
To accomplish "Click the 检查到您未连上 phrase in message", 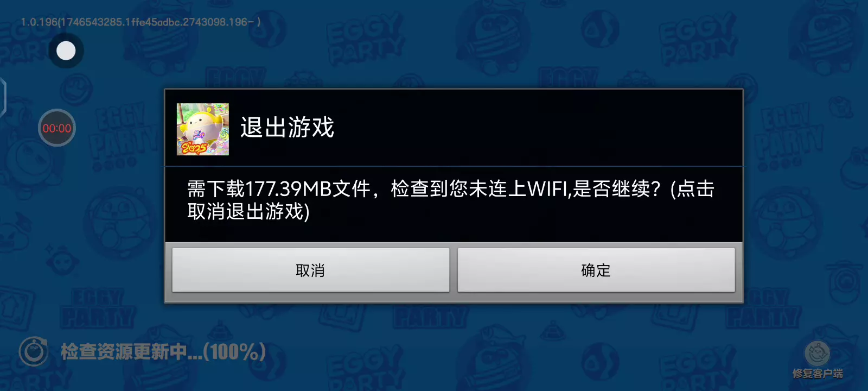I will pos(458,189).
